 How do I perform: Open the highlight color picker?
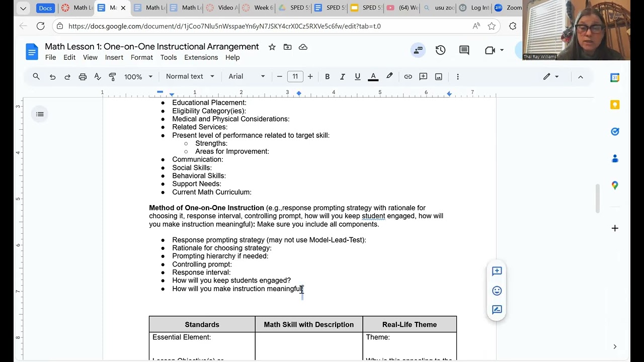(x=389, y=76)
